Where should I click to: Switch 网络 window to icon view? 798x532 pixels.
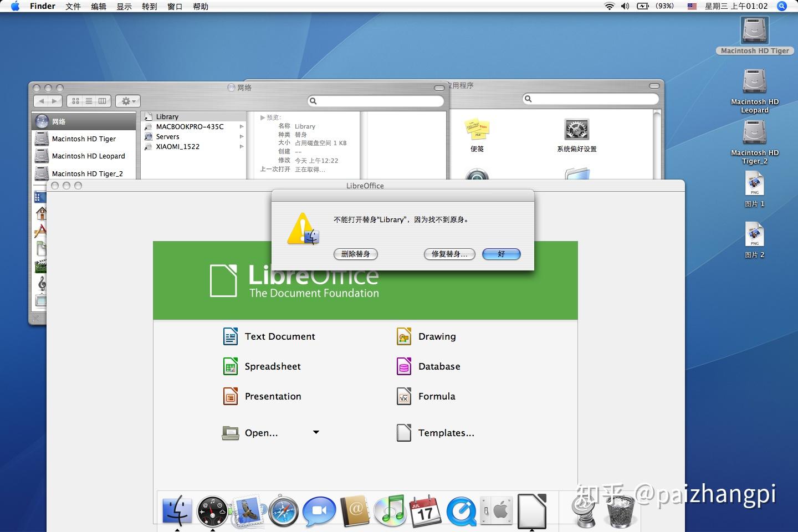pos(75,101)
